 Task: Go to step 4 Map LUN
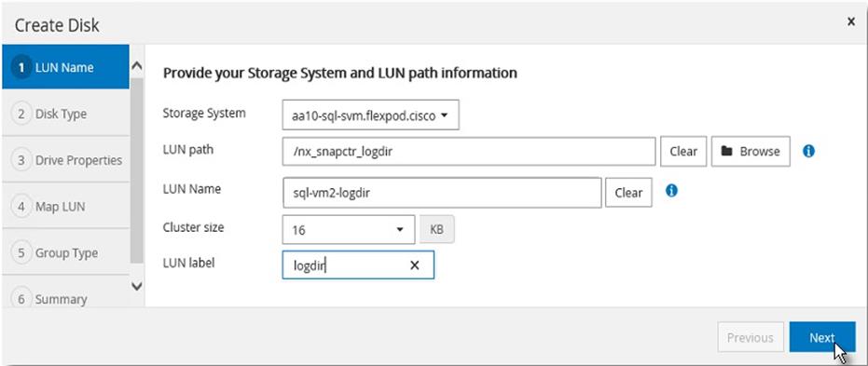[x=65, y=207]
